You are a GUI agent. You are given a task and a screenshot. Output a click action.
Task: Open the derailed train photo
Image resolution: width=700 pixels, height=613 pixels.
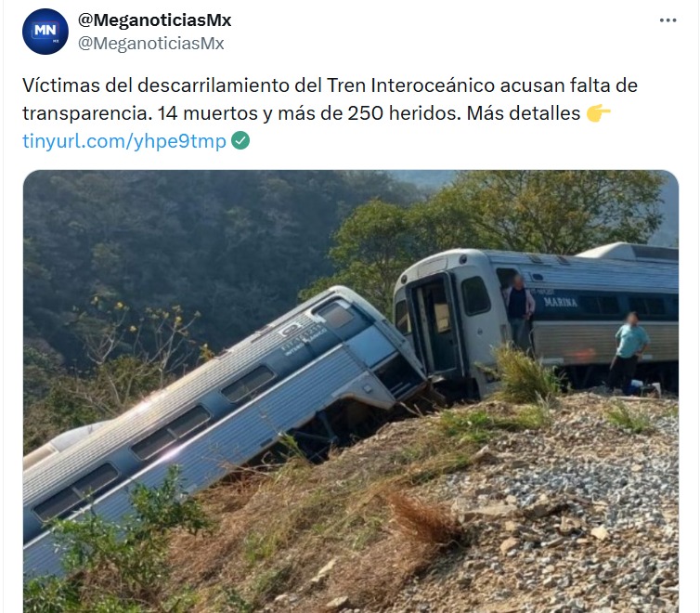(x=351, y=391)
